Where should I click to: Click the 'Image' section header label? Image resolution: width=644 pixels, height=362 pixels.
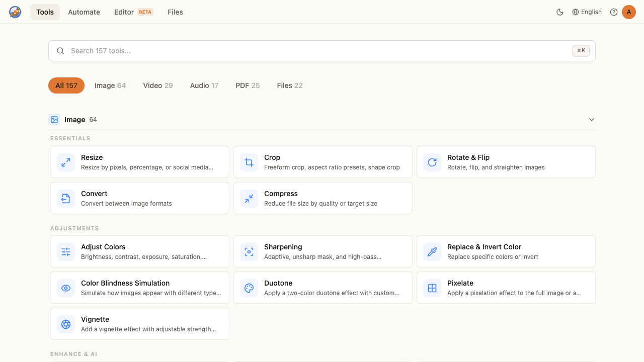tap(74, 120)
